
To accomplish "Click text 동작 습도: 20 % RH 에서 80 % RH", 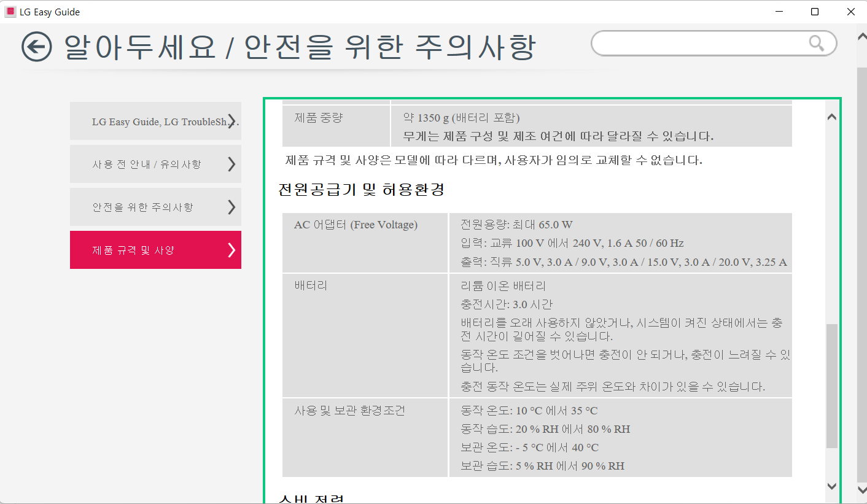I will pos(545,429).
